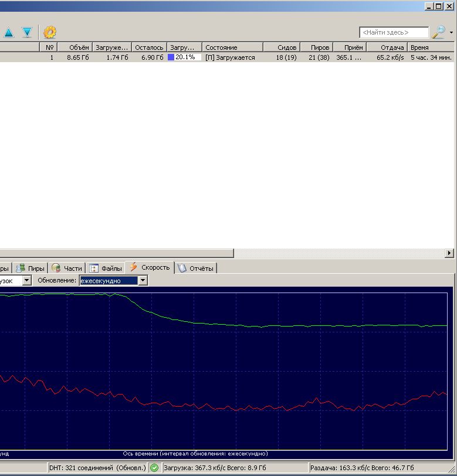Switch to the Пиры tab
Screen dimensions: 457x476
31,268
